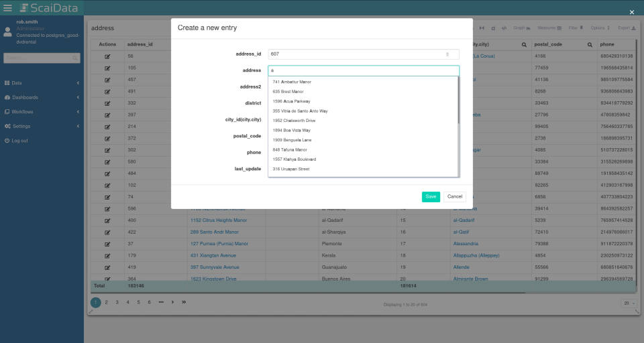
Task: Expand the Workflows sidebar menu
Action: (42, 112)
